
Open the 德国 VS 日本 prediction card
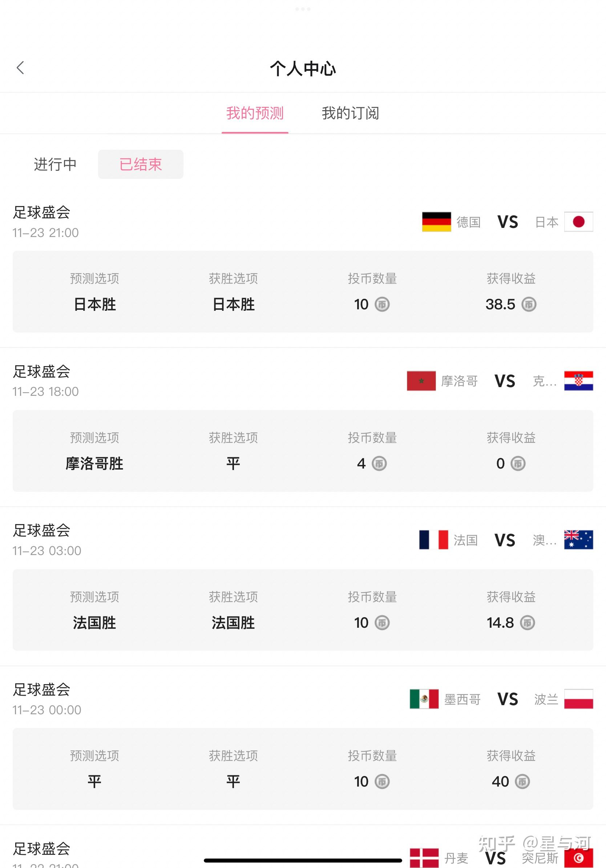pyautogui.click(x=303, y=292)
